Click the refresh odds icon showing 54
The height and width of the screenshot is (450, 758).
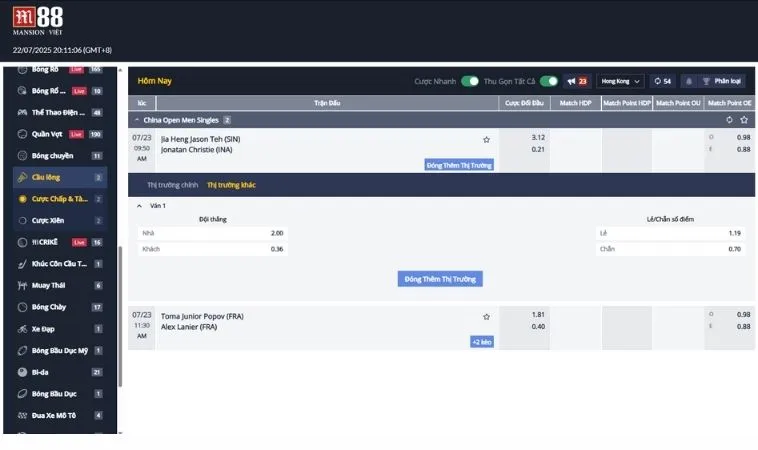pyautogui.click(x=662, y=81)
